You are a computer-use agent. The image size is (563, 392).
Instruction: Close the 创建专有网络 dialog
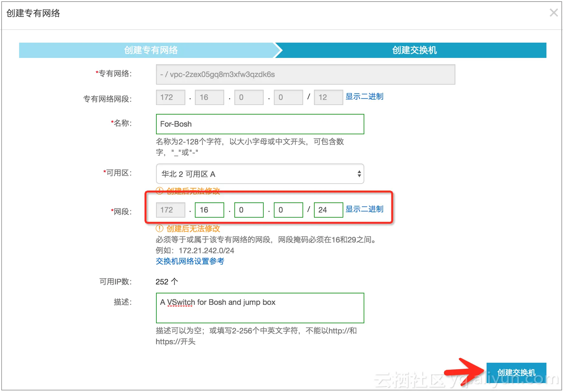[x=553, y=13]
